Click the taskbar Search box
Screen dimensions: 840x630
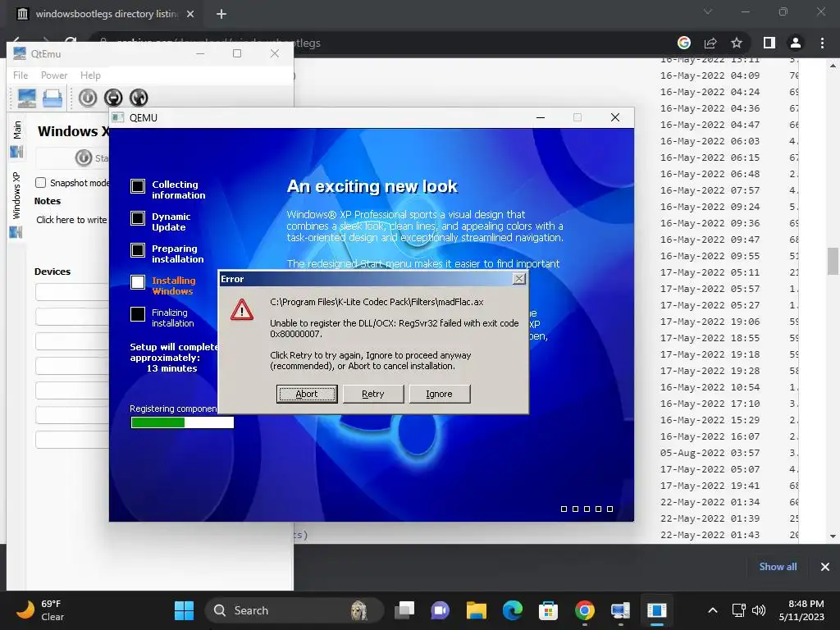point(294,610)
